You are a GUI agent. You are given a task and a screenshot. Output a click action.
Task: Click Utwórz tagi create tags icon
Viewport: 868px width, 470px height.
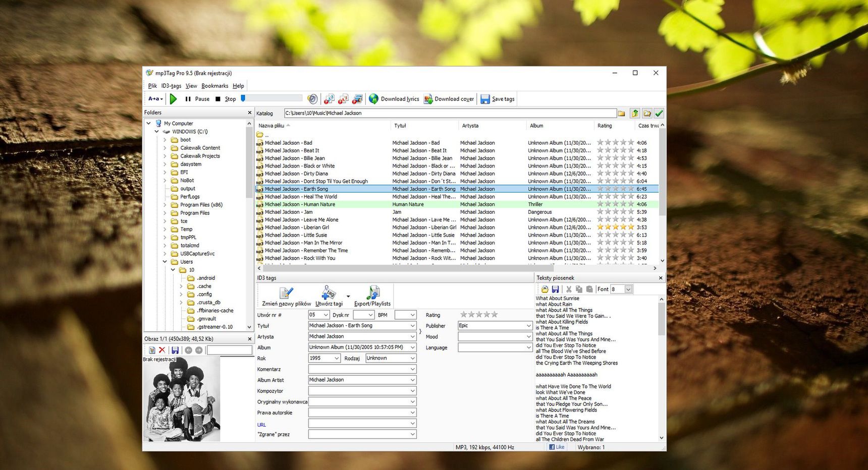[x=329, y=297]
